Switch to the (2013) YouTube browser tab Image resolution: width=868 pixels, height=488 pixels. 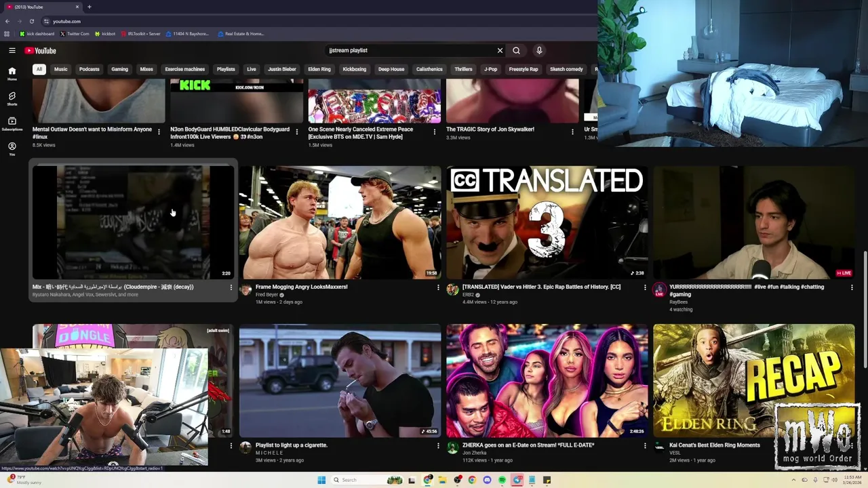pyautogui.click(x=42, y=7)
